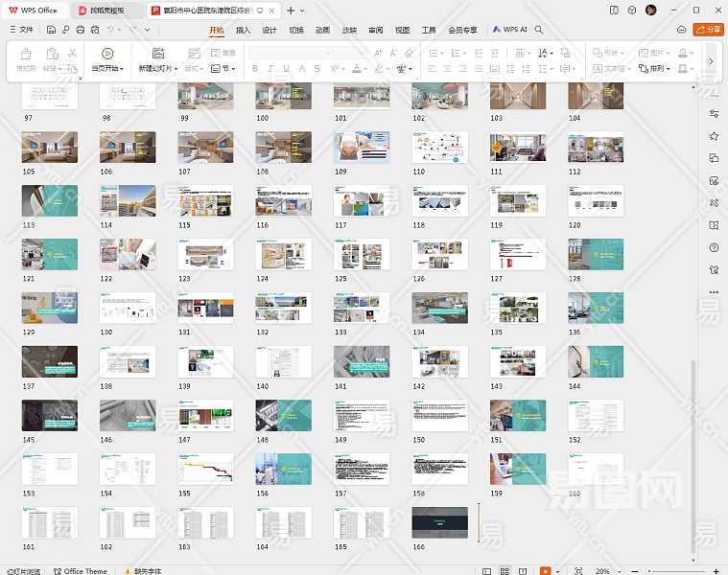Click the help question mark sidebar icon

pos(714,247)
